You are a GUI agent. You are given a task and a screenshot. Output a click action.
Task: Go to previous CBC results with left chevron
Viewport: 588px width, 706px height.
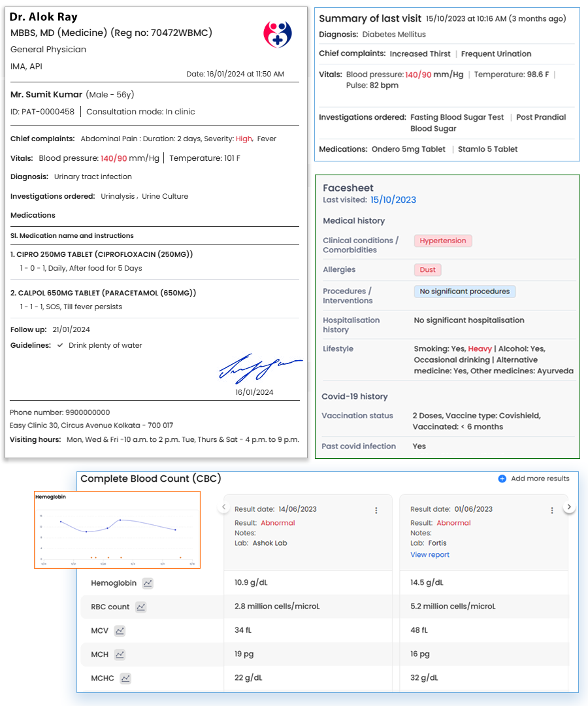(223, 507)
